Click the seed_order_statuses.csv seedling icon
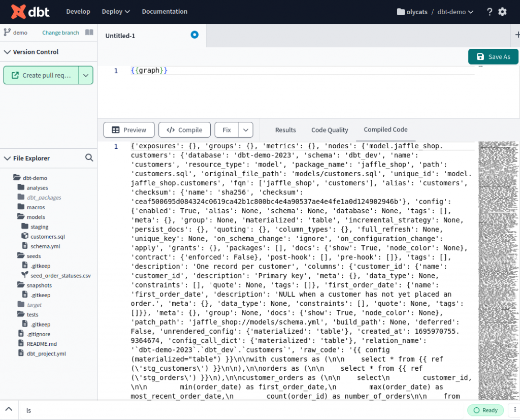The height and width of the screenshot is (420, 520). click(25, 275)
